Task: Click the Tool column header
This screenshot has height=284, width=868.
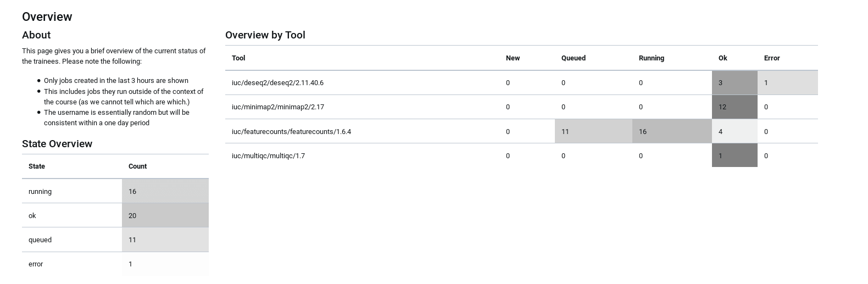Action: pos(238,58)
